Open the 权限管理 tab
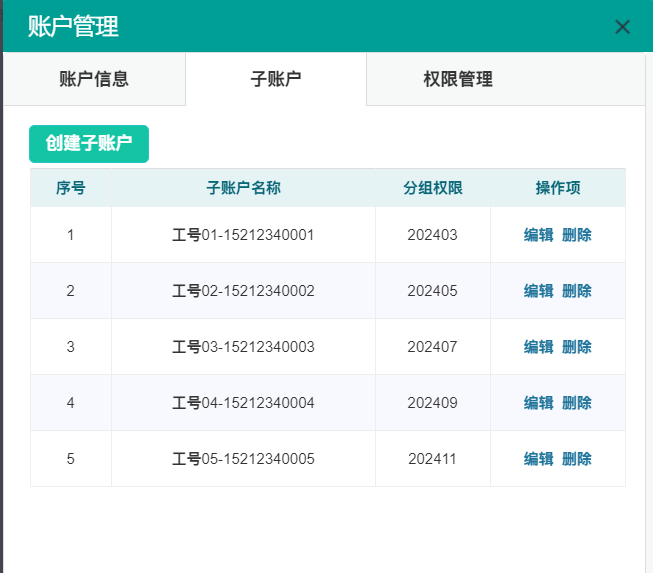Image resolution: width=653 pixels, height=573 pixels. pyautogui.click(x=458, y=79)
